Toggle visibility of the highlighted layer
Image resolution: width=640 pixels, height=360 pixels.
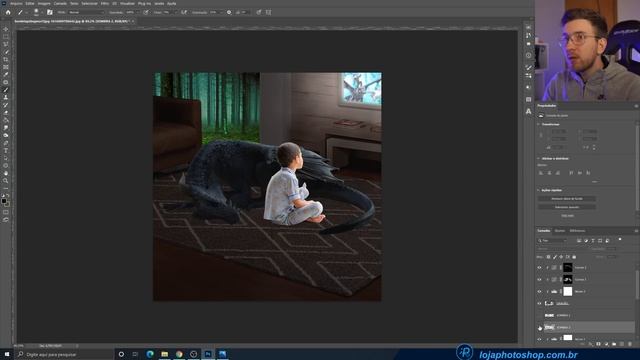pos(539,327)
